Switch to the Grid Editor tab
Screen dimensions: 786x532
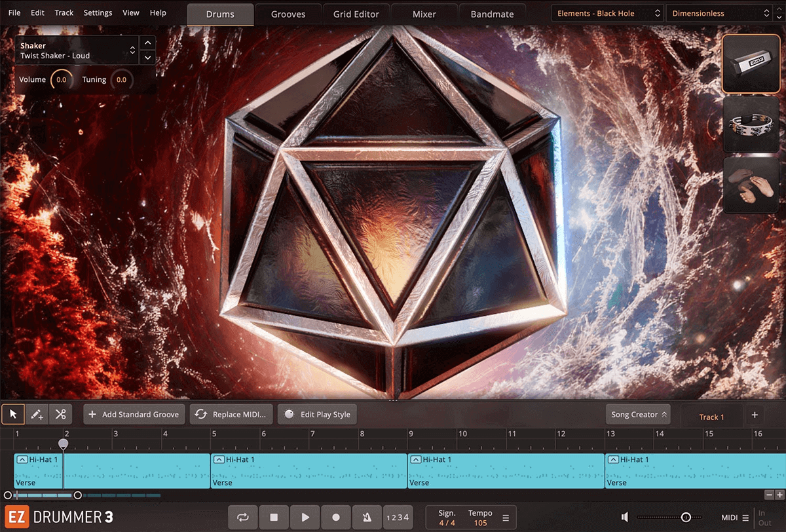click(x=356, y=14)
